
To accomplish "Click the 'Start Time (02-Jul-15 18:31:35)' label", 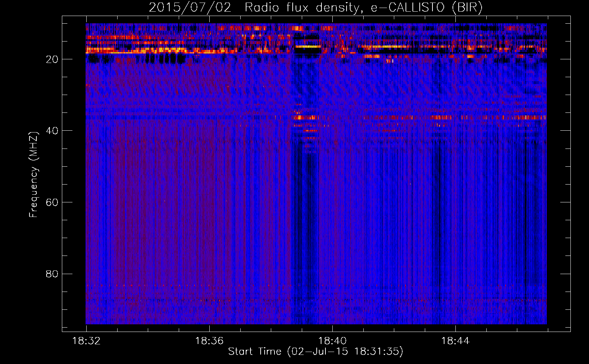I will [x=316, y=352].
